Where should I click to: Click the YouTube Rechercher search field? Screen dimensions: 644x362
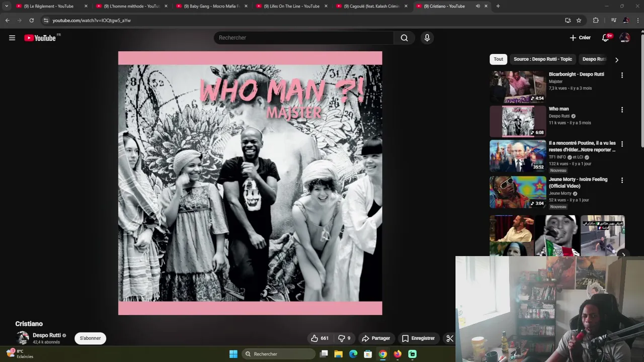pyautogui.click(x=303, y=38)
